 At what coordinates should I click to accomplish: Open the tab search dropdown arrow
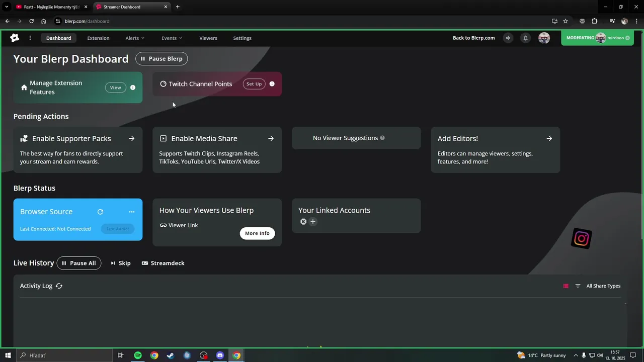(7, 7)
